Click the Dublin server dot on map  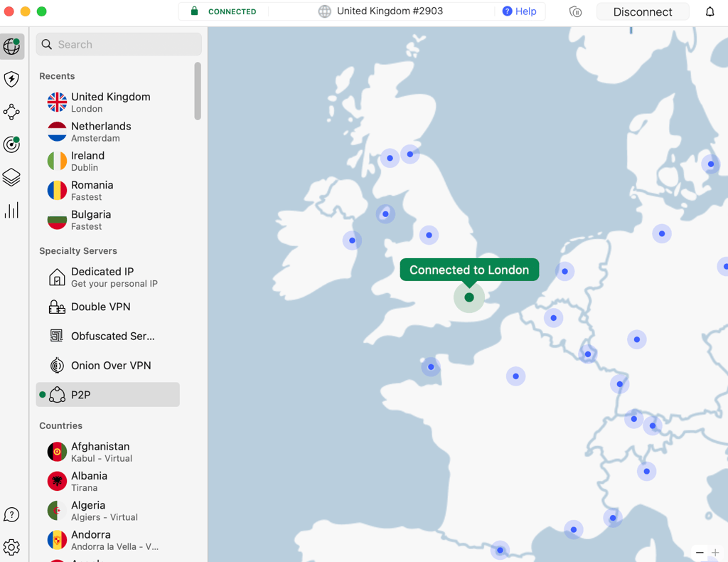352,240
